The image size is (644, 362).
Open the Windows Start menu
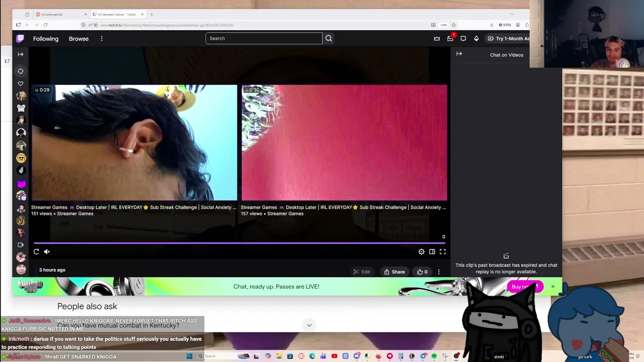(x=189, y=356)
